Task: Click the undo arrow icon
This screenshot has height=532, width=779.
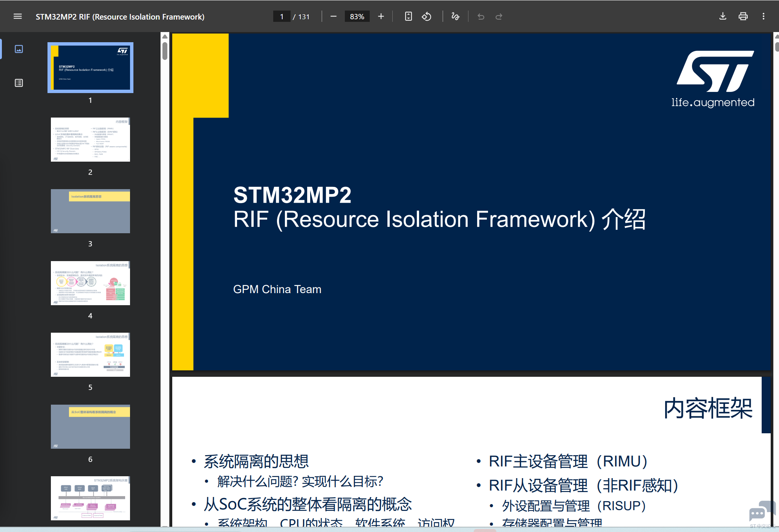Action: pyautogui.click(x=481, y=17)
